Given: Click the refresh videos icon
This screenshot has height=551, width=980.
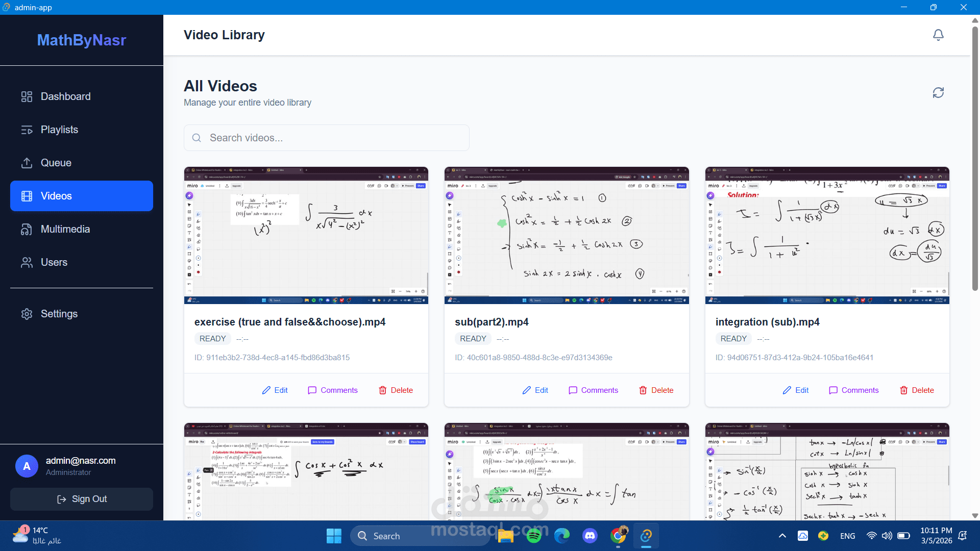Looking at the screenshot, I should tap(938, 93).
